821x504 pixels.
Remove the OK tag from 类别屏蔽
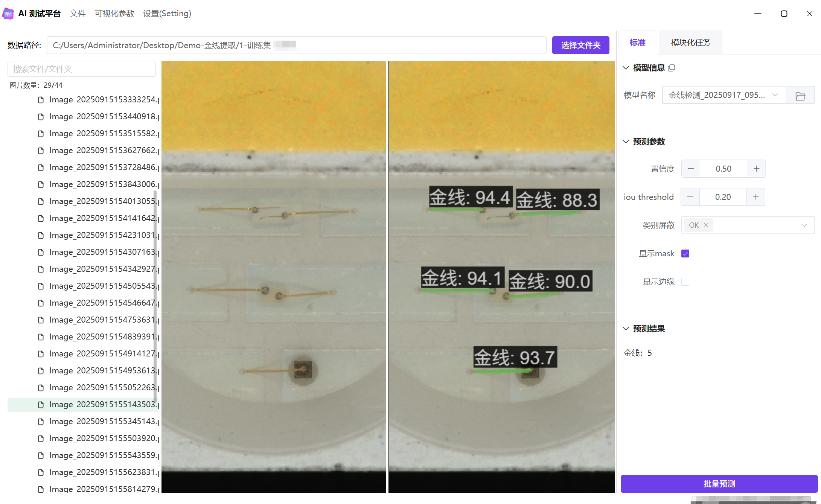point(706,225)
